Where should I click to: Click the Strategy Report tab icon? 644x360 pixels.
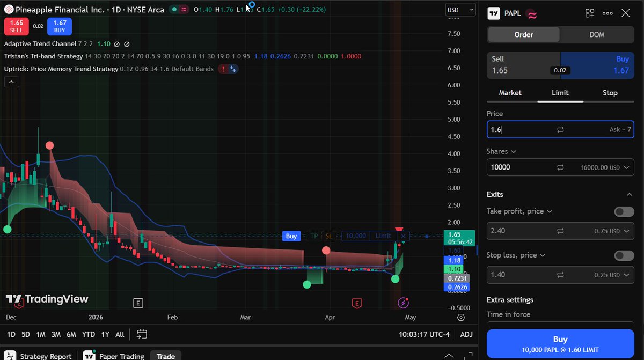click(9, 356)
